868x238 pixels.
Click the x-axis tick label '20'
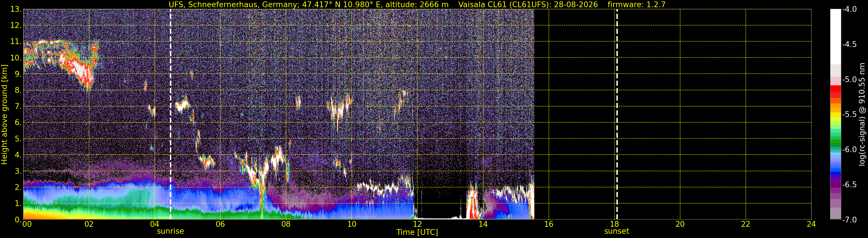point(680,224)
